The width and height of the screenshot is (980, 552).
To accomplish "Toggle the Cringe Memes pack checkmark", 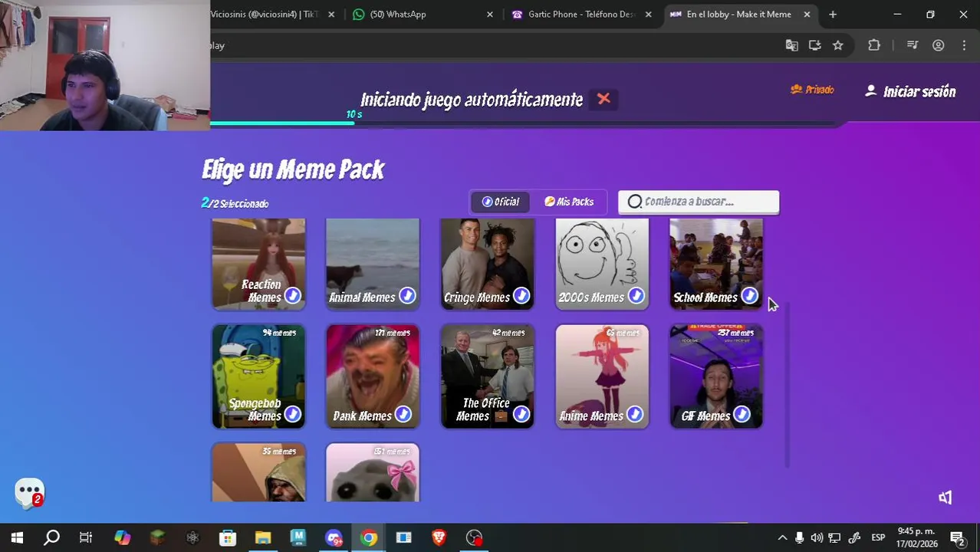I will coord(521,296).
